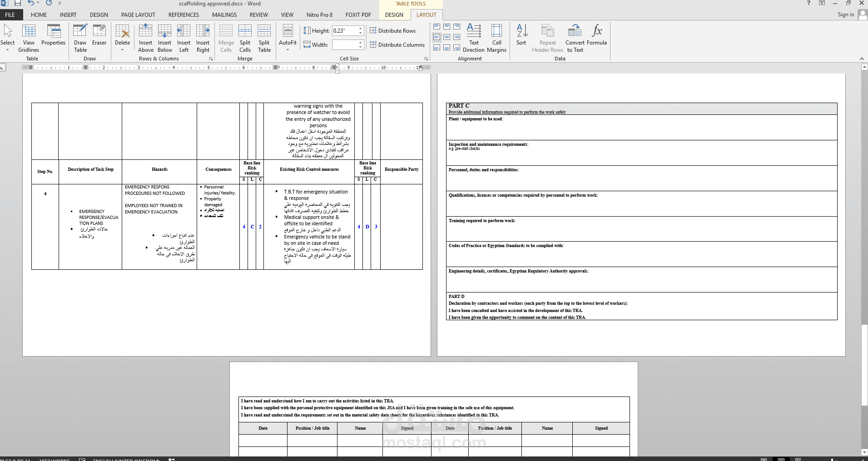
Task: Split the table with Split Table
Action: pos(264,39)
